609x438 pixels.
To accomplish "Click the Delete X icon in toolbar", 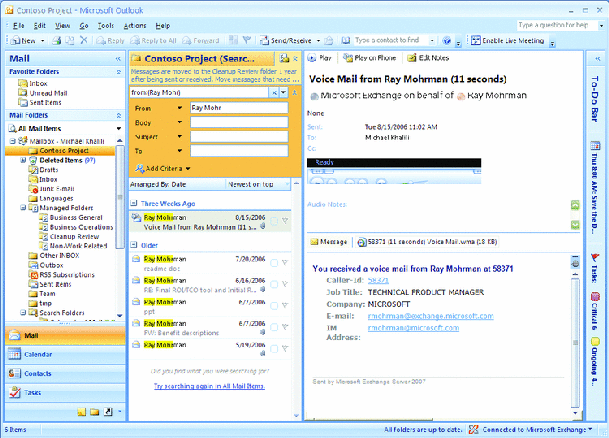I will [x=84, y=40].
